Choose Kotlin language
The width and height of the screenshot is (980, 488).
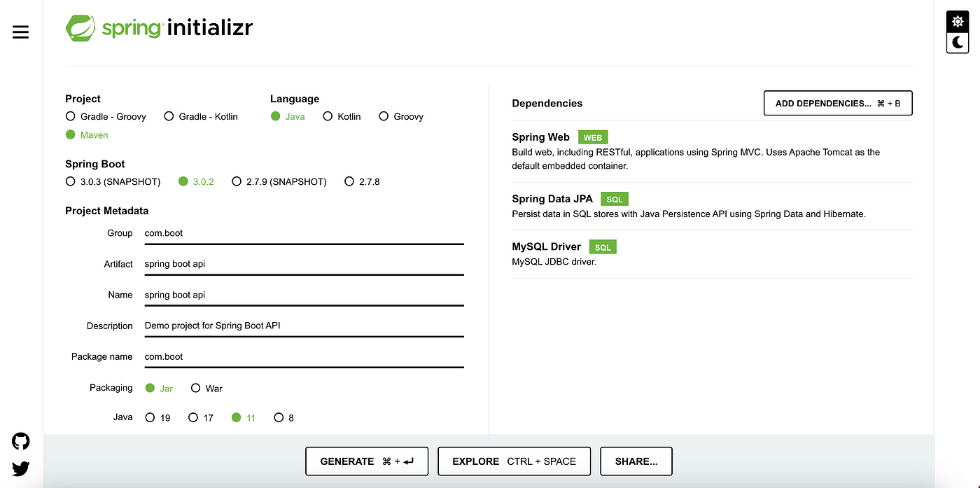pos(342,116)
